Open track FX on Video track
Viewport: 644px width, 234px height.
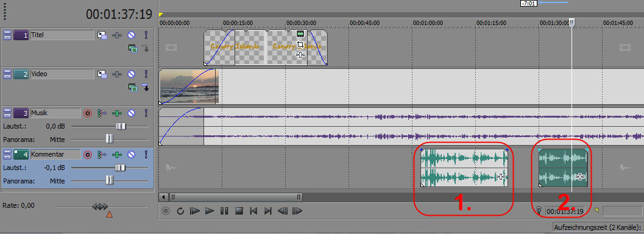pyautogui.click(x=117, y=74)
